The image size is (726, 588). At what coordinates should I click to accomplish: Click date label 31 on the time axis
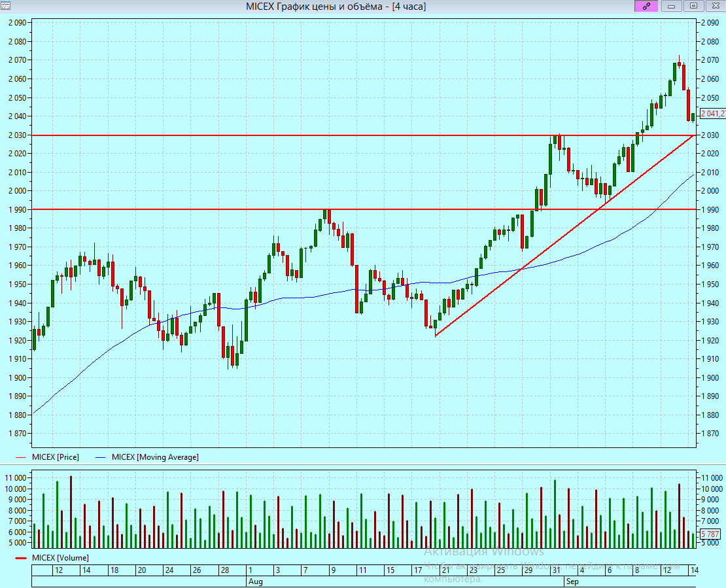tap(555, 570)
